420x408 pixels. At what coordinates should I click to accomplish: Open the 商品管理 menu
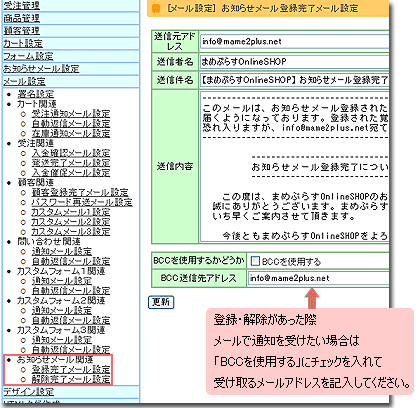pyautogui.click(x=21, y=18)
